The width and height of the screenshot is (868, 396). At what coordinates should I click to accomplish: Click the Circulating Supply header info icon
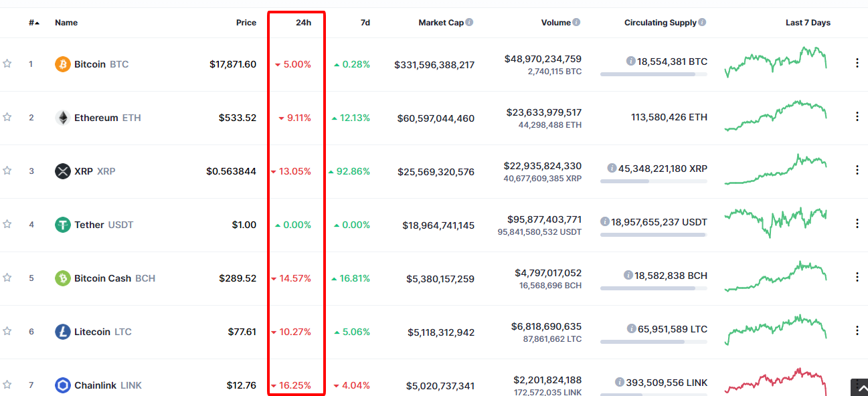(702, 22)
